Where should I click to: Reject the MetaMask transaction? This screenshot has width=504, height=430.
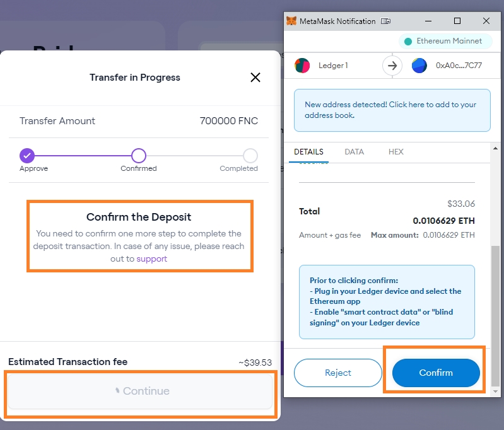coord(338,373)
